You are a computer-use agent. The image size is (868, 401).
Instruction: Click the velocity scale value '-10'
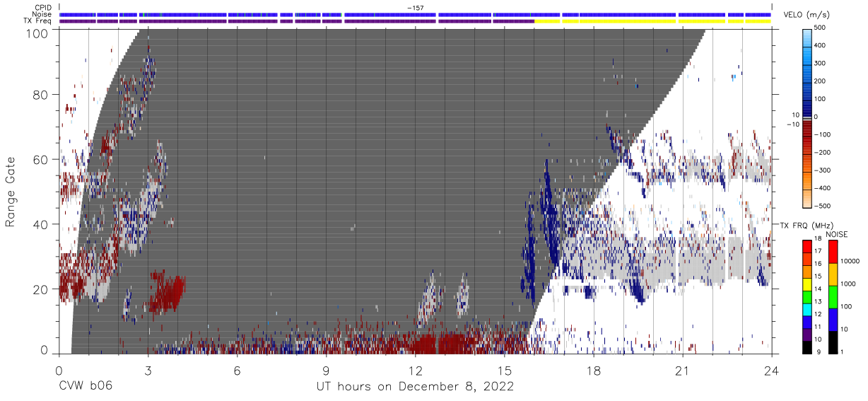point(793,124)
